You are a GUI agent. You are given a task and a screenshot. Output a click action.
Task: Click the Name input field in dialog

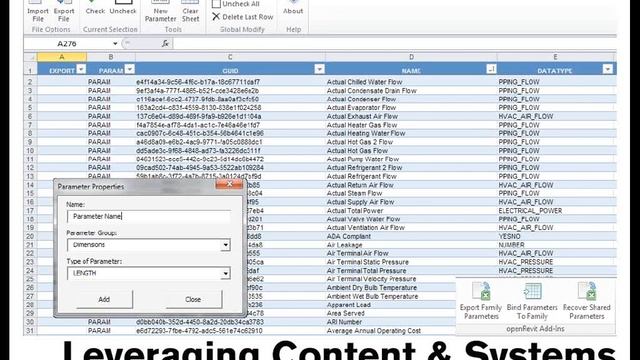[x=149, y=216]
